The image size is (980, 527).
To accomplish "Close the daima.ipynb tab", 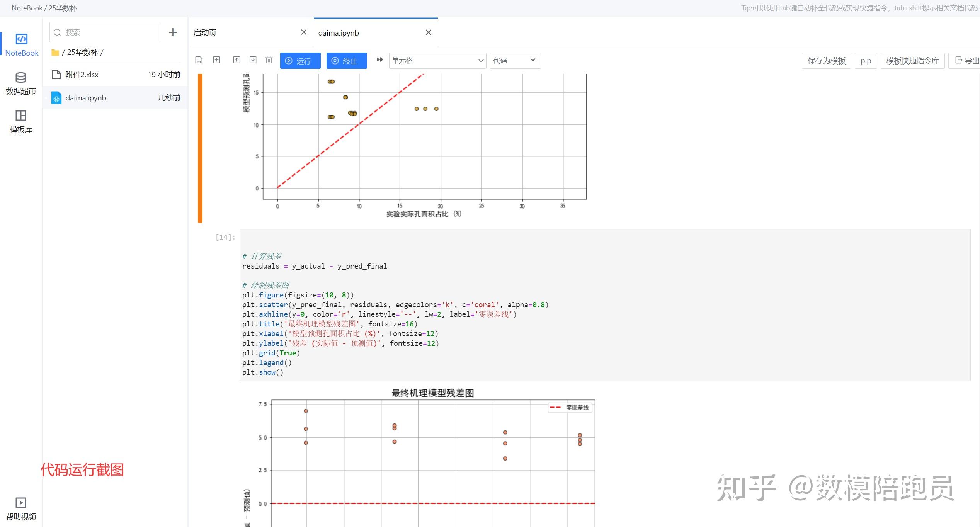I will tap(428, 32).
